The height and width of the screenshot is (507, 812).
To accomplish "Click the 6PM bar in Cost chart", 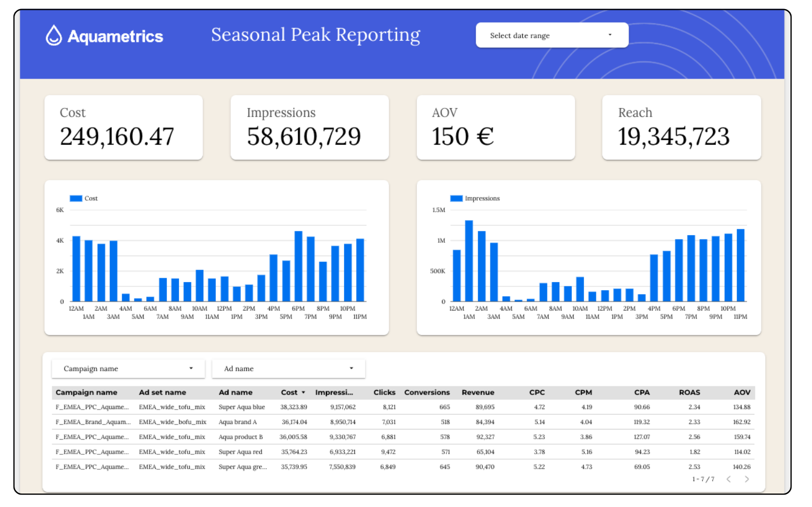I will pos(298,266).
